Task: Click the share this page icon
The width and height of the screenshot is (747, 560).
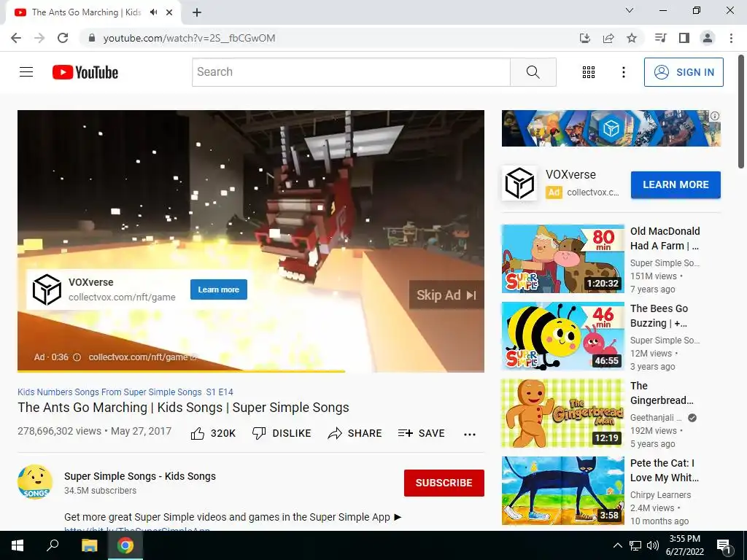Action: point(608,38)
